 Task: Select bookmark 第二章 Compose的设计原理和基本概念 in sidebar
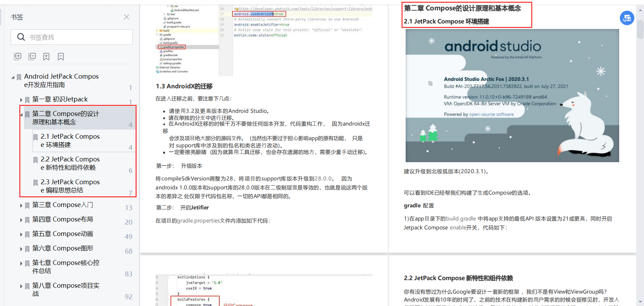point(66,118)
